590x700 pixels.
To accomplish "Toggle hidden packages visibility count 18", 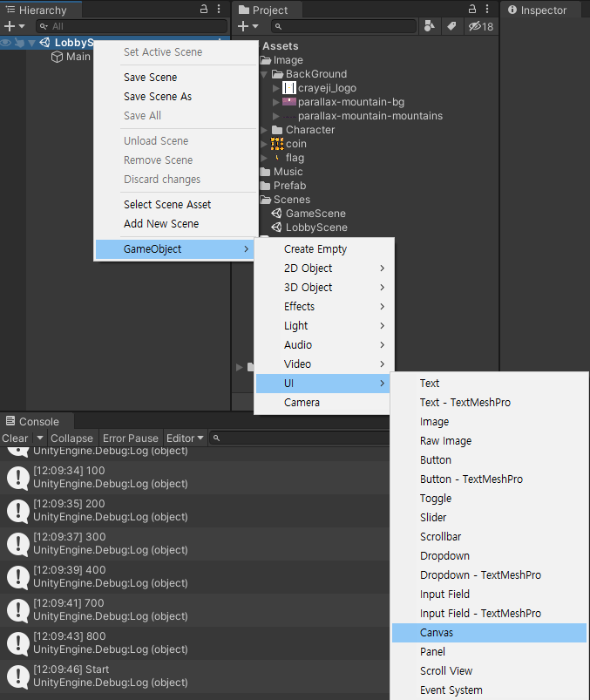I will point(481,26).
